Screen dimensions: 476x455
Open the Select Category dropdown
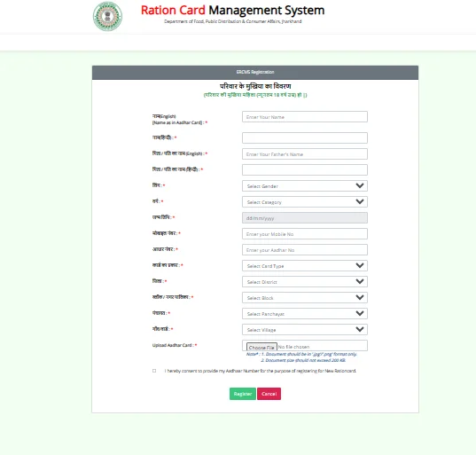point(305,202)
